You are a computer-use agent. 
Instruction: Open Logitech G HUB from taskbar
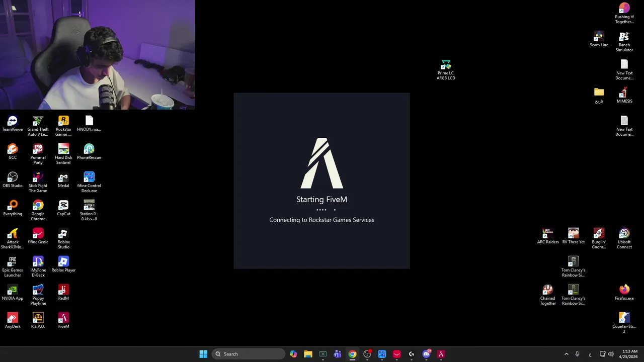pyautogui.click(x=412, y=354)
